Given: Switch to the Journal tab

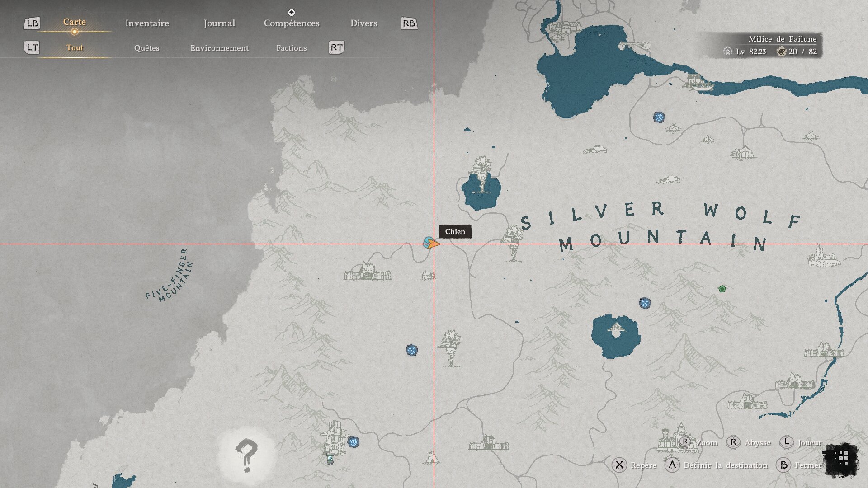Looking at the screenshot, I should pos(219,23).
